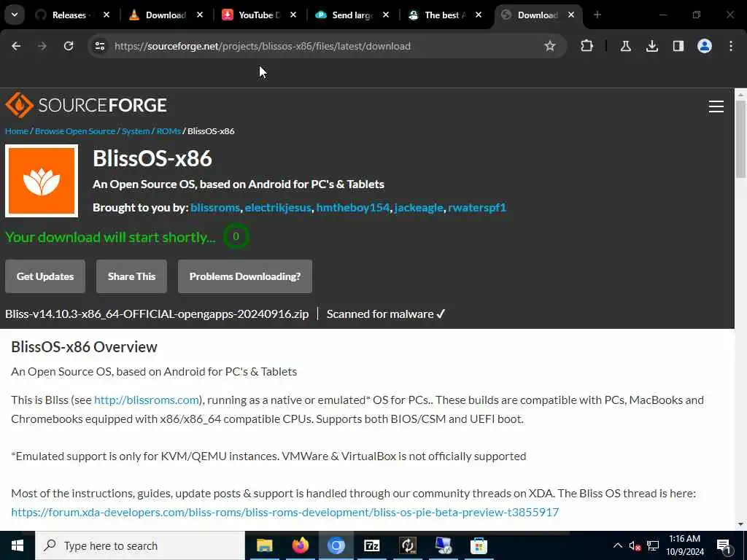Bookmark this page with star icon

[x=550, y=46]
